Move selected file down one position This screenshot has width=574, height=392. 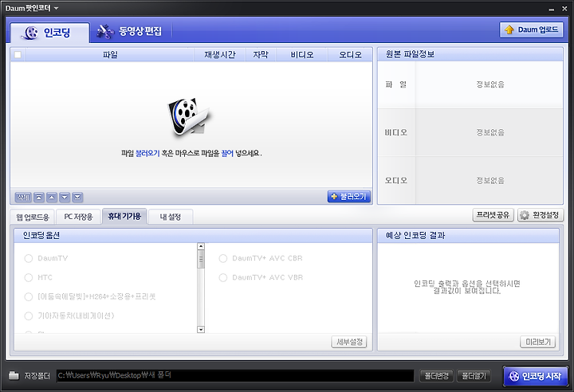coord(65,198)
